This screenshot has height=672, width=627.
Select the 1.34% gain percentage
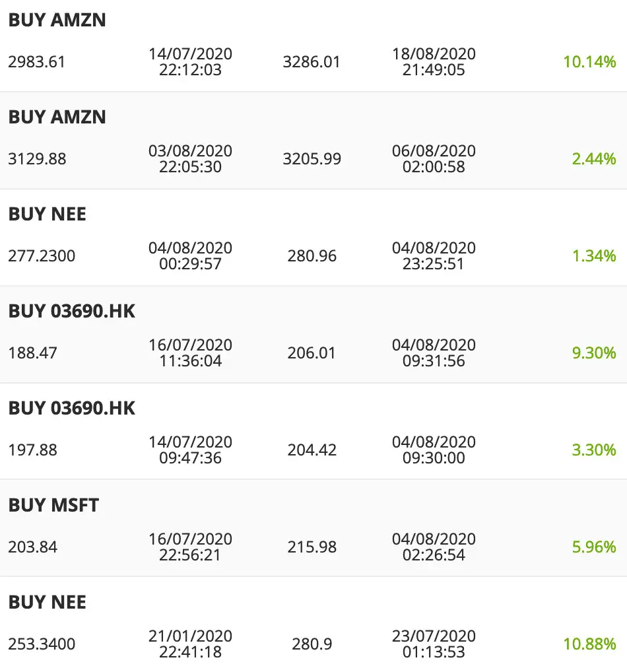[x=594, y=256]
